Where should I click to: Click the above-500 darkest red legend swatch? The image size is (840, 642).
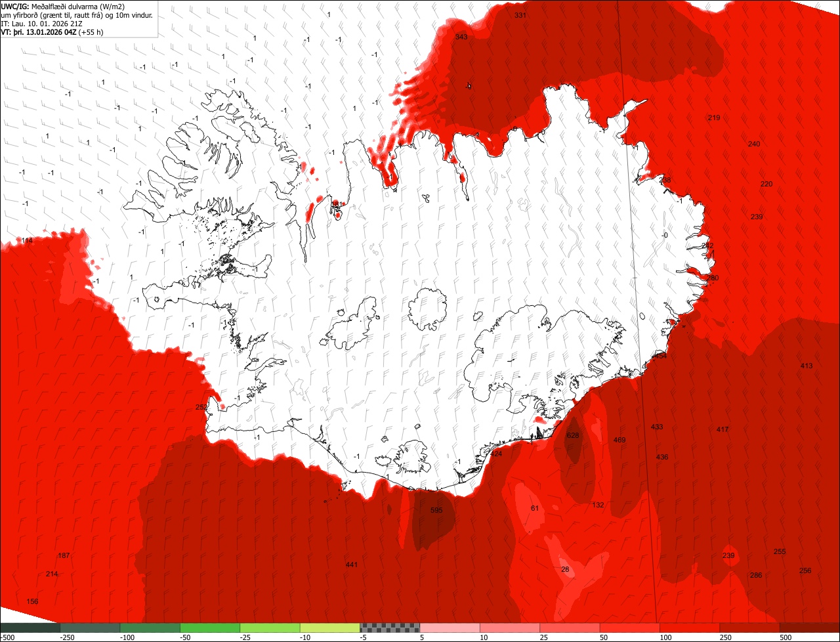click(x=810, y=628)
